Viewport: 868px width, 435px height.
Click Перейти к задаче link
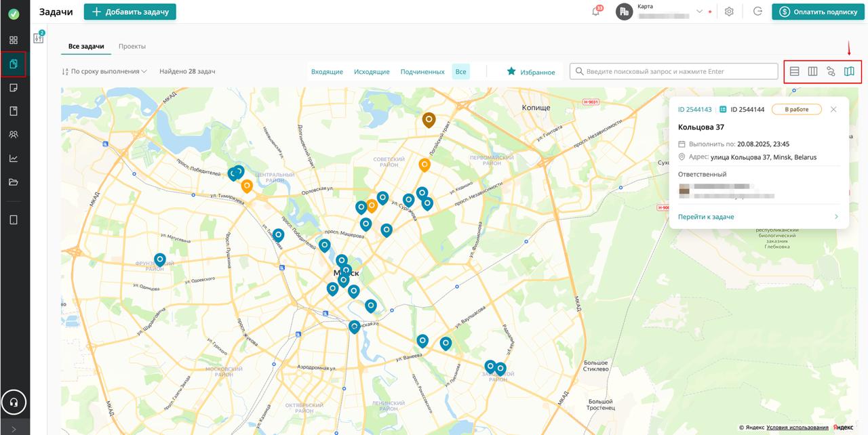[706, 217]
